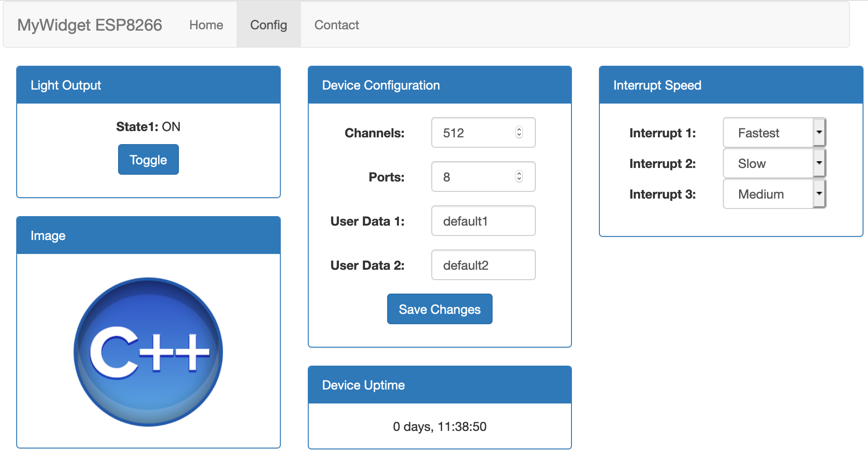The image size is (868, 453).
Task: Click the Channels spinner arrows
Action: tap(519, 132)
